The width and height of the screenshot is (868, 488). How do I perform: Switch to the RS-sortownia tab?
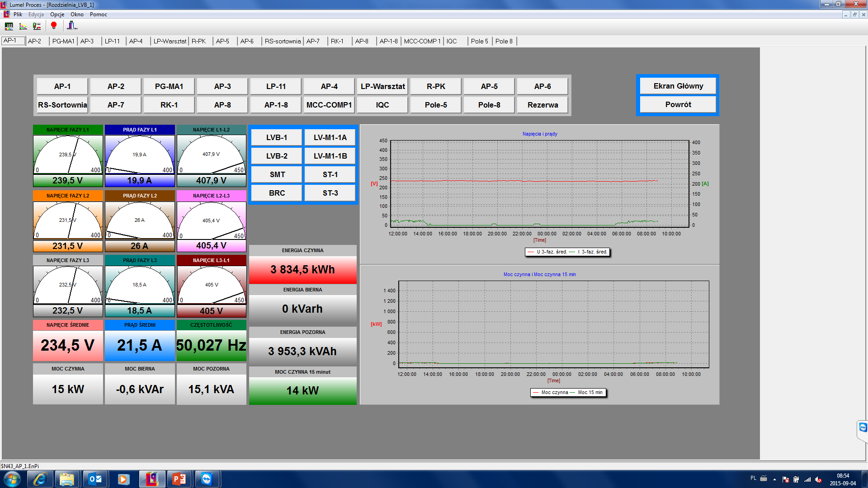click(283, 41)
